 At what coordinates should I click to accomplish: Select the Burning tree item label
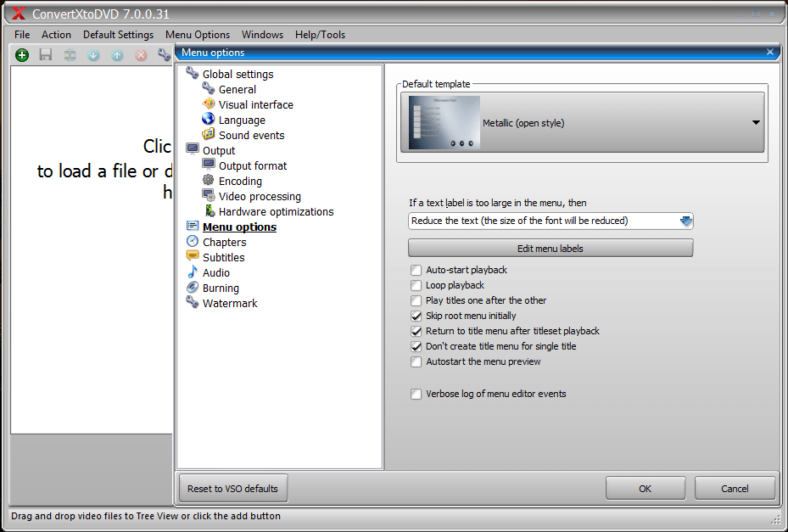pyautogui.click(x=221, y=288)
